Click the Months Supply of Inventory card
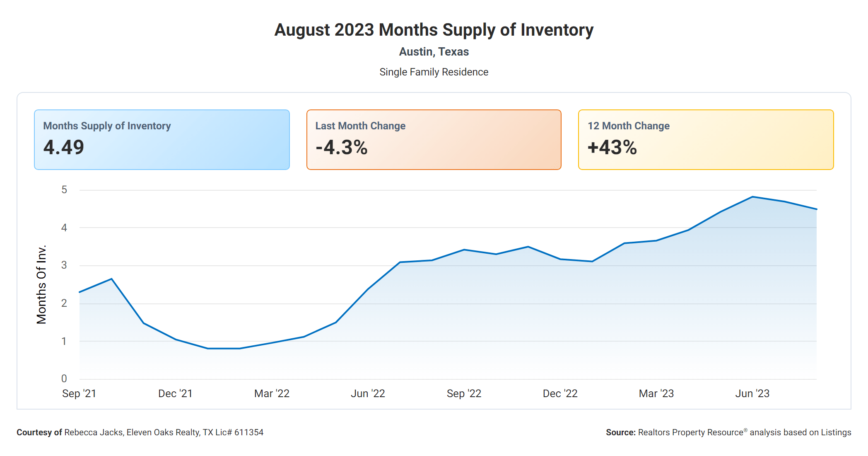 pyautogui.click(x=162, y=139)
